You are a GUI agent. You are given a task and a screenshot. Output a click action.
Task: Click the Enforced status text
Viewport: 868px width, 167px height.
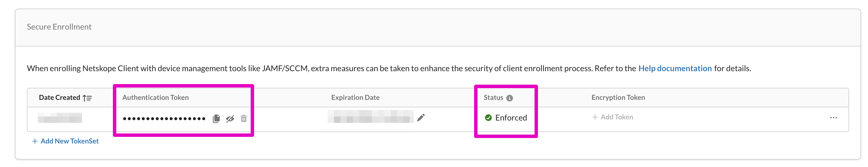click(x=511, y=118)
